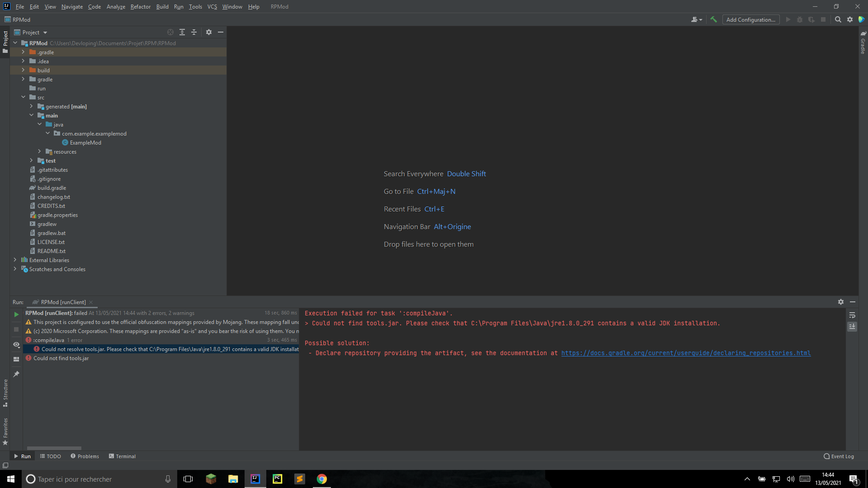Open the Refactor menu
This screenshot has width=868, height=488.
[140, 7]
